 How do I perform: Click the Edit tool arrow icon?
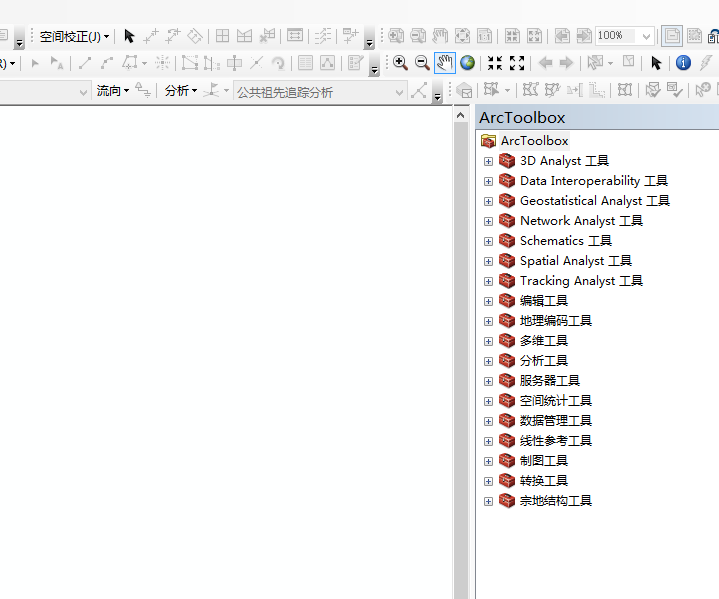click(35, 63)
